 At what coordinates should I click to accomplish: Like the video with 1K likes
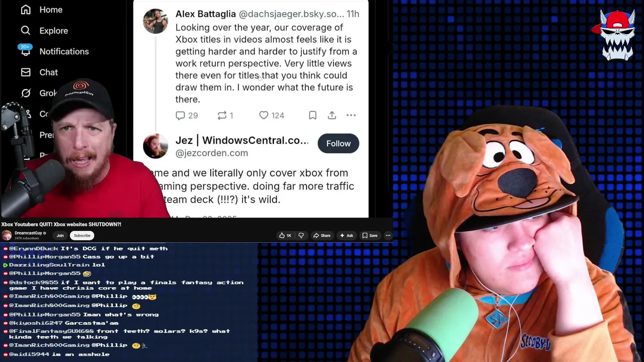[x=285, y=235]
